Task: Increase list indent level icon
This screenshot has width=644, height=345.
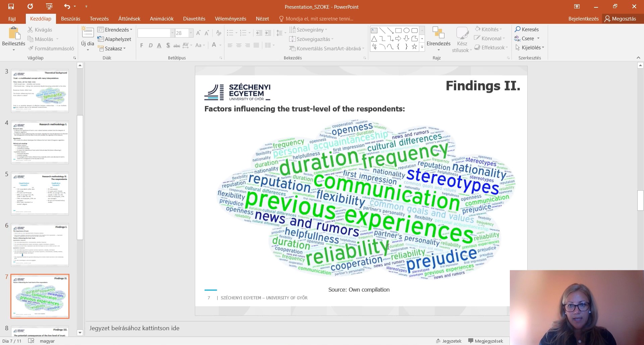Action: (x=268, y=33)
